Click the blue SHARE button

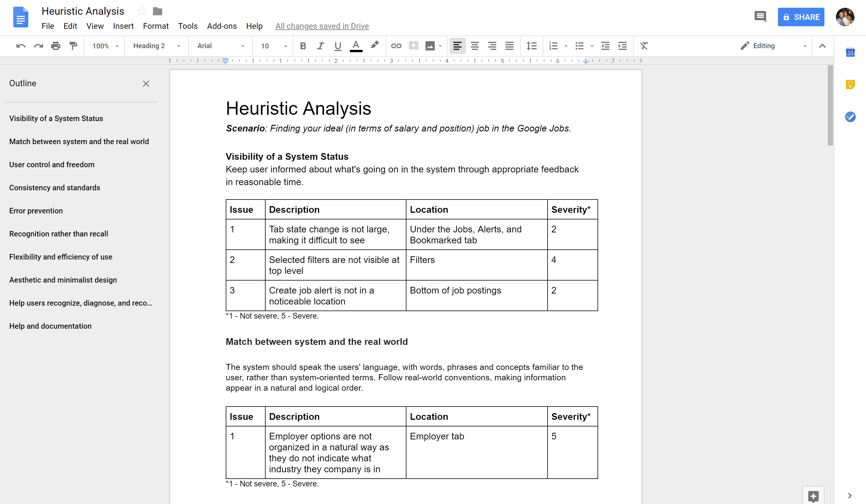pyautogui.click(x=801, y=17)
